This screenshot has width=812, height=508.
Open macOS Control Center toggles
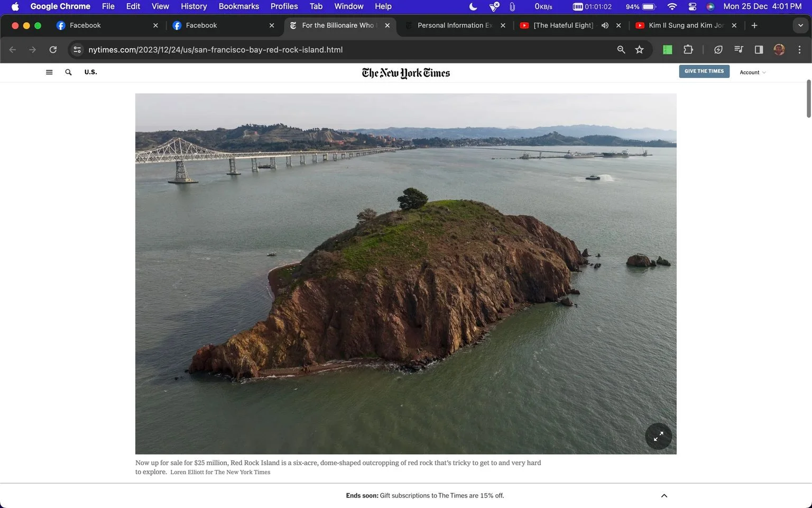pos(692,6)
